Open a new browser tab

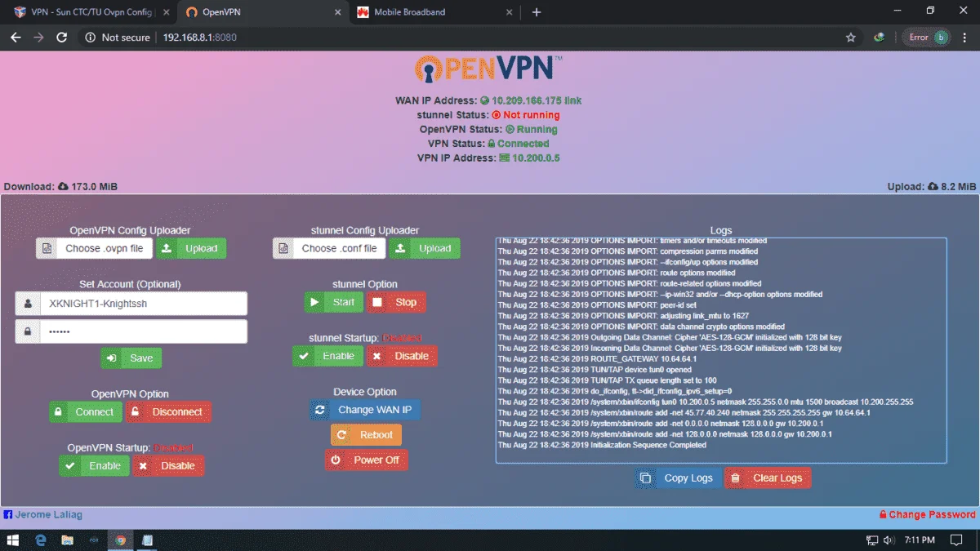(x=537, y=12)
